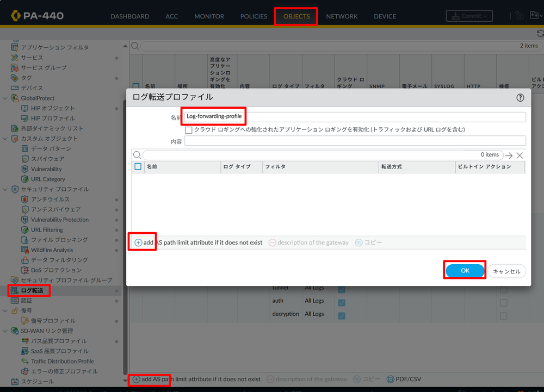The image size is (544, 392).
Task: Click the ログ タイプ column header in dialog
Action: (242, 167)
